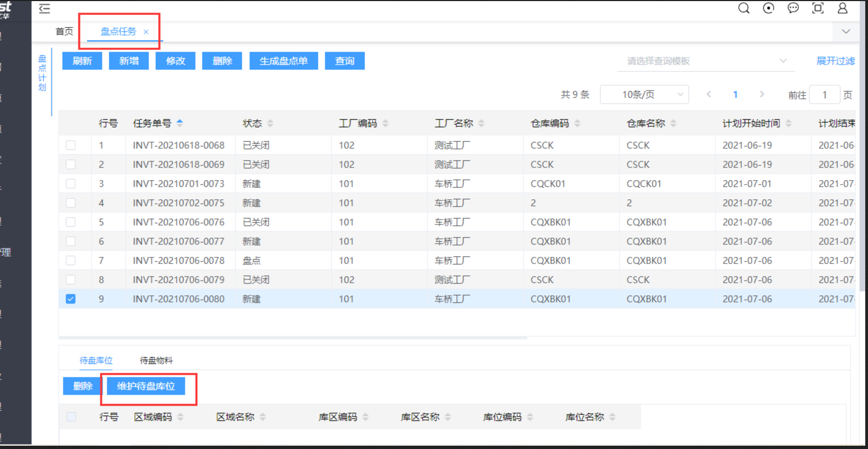Open the 待盘物料 sub-tab

[156, 361]
